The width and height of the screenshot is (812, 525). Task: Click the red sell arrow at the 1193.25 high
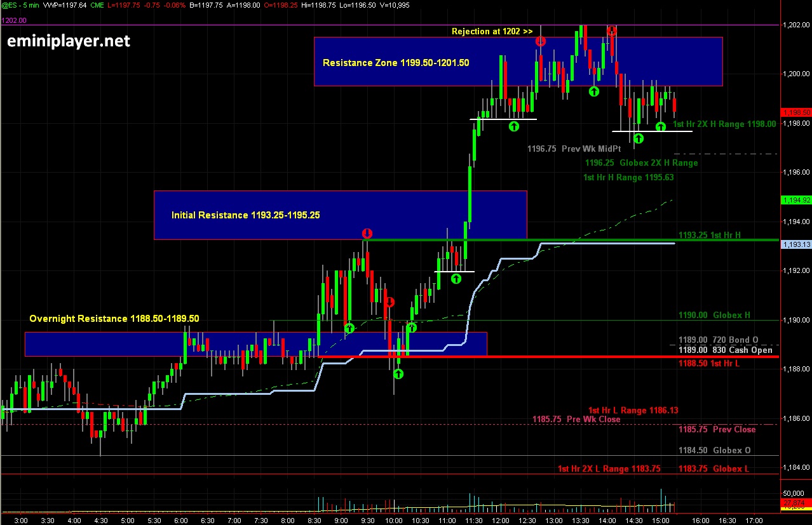click(x=366, y=232)
